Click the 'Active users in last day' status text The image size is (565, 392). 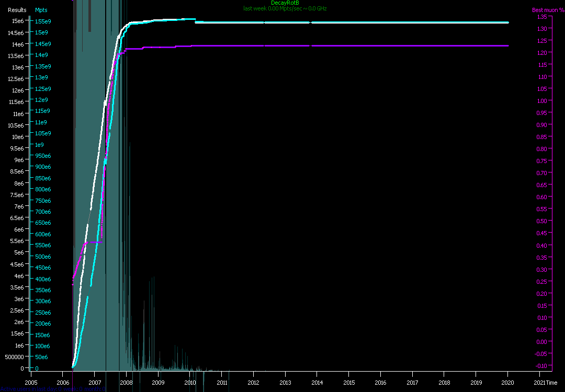pos(52,389)
